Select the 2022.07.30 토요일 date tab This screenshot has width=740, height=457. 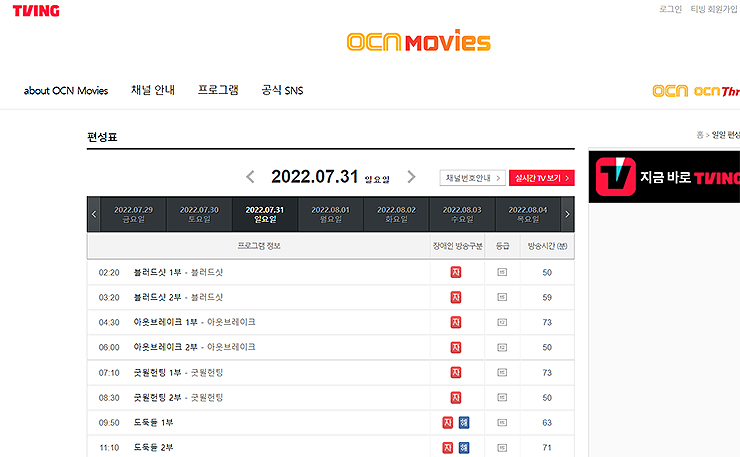coord(199,214)
